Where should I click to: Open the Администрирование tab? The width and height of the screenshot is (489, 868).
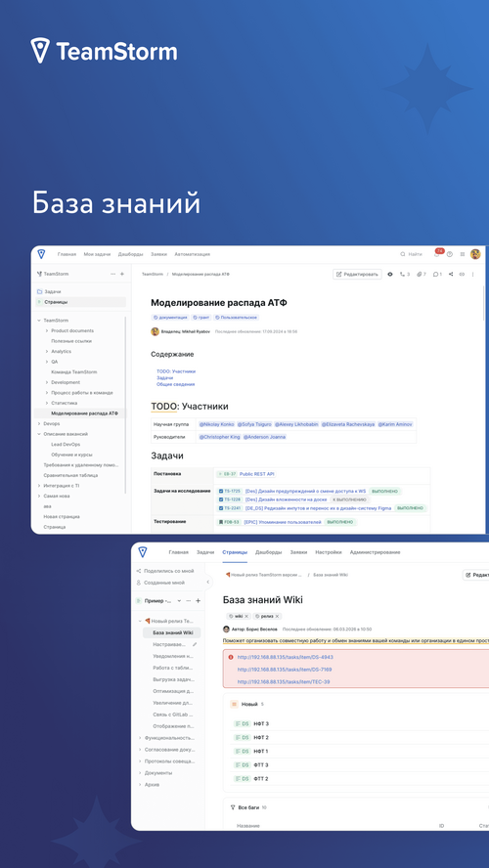pyautogui.click(x=375, y=552)
